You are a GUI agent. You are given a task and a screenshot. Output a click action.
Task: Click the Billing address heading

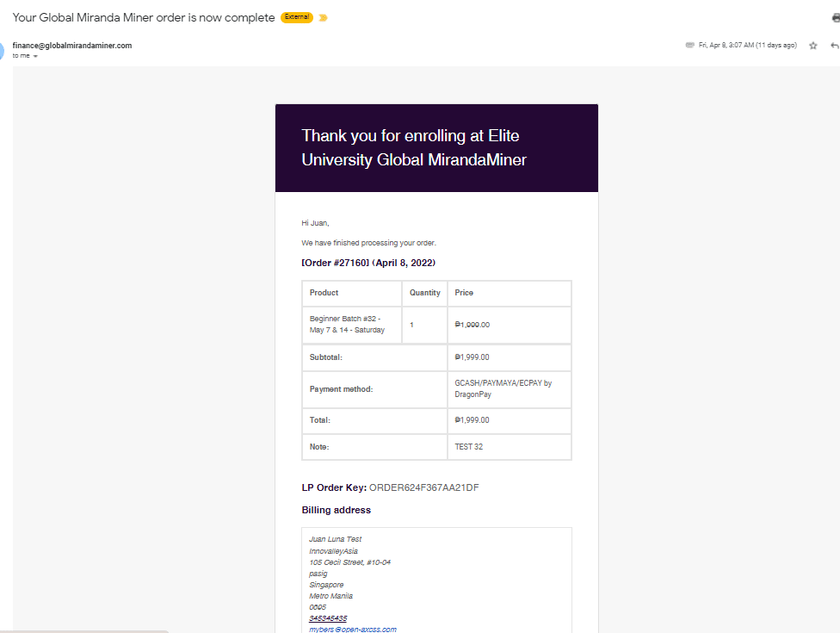click(x=337, y=510)
